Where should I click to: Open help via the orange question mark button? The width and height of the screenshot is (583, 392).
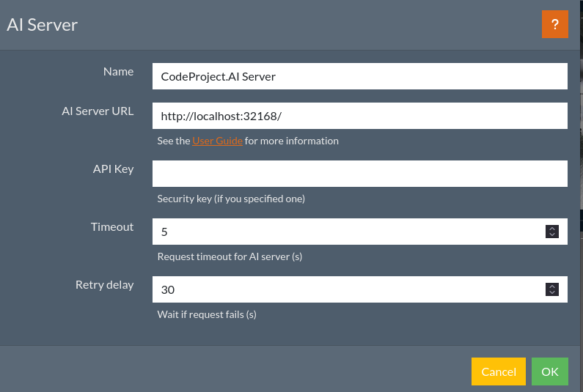tap(554, 24)
